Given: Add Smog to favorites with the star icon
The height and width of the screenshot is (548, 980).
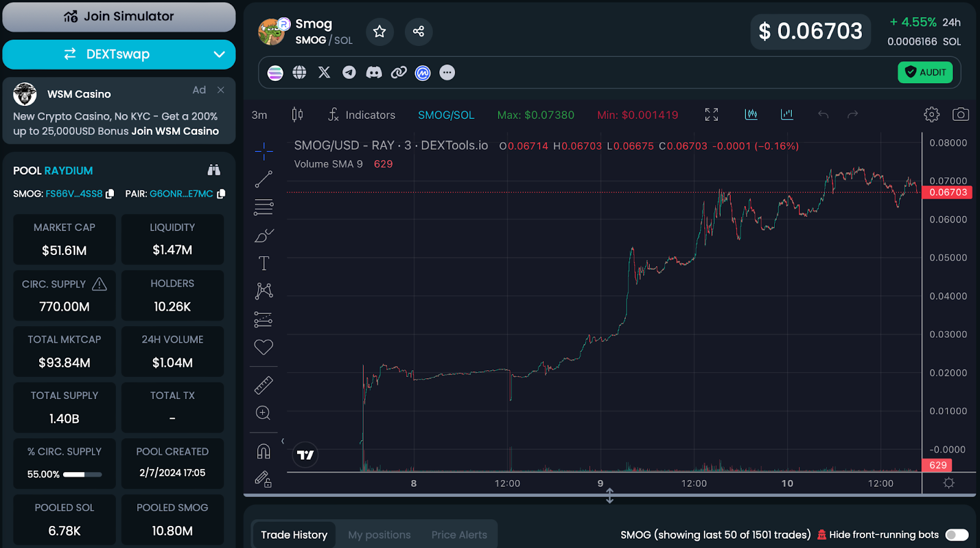Looking at the screenshot, I should [380, 31].
